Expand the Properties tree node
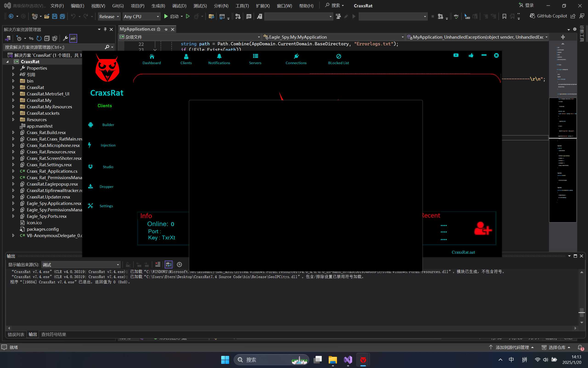588x368 pixels. tap(13, 68)
